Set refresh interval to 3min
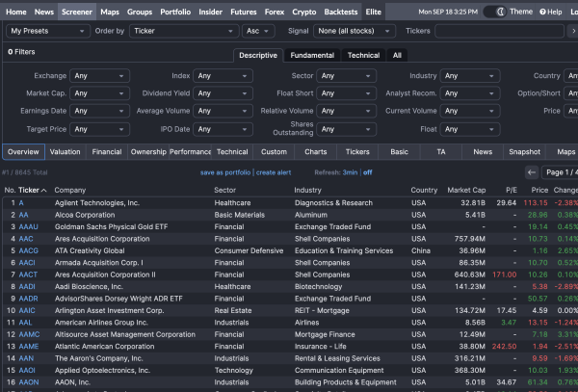This screenshot has height=392, width=578. [x=351, y=171]
